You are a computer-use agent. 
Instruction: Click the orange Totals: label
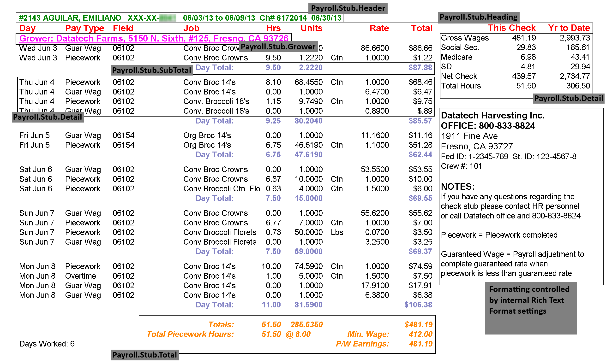[x=221, y=325]
